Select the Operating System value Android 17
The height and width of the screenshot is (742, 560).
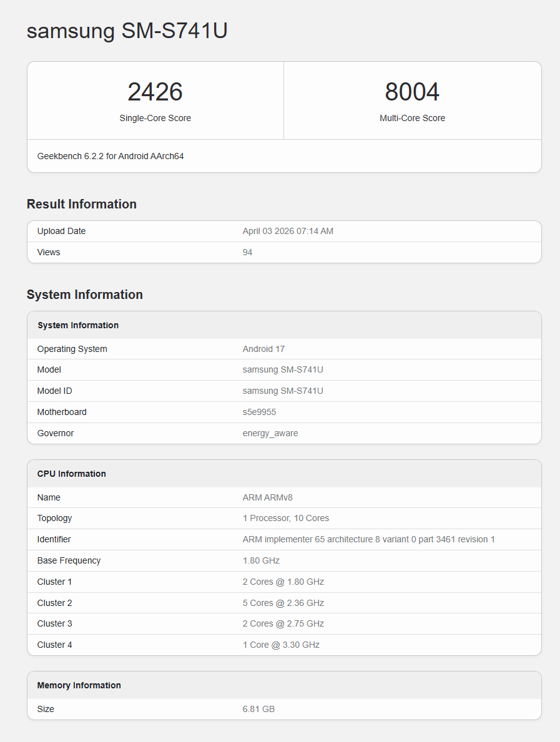click(263, 349)
